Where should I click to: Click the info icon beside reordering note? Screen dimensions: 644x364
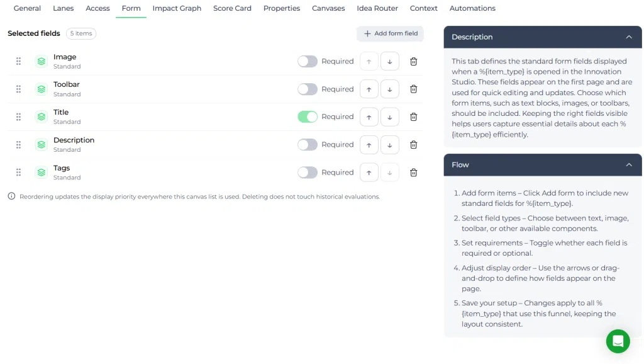pyautogui.click(x=11, y=196)
